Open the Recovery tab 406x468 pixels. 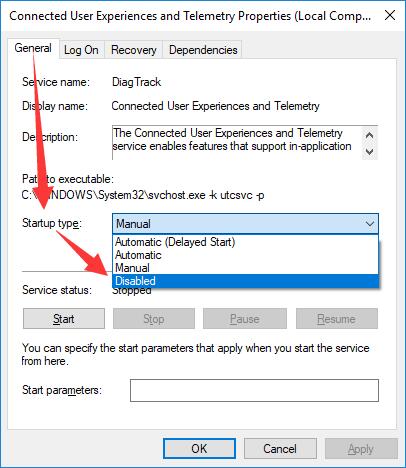pyautogui.click(x=134, y=50)
